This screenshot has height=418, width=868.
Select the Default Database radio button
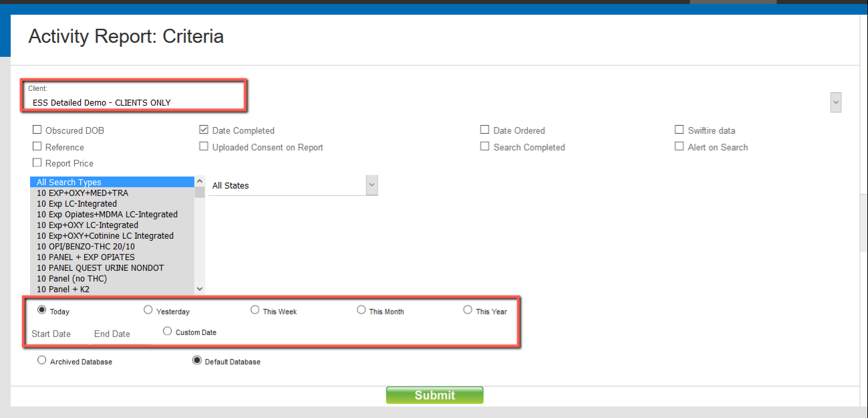click(x=197, y=360)
